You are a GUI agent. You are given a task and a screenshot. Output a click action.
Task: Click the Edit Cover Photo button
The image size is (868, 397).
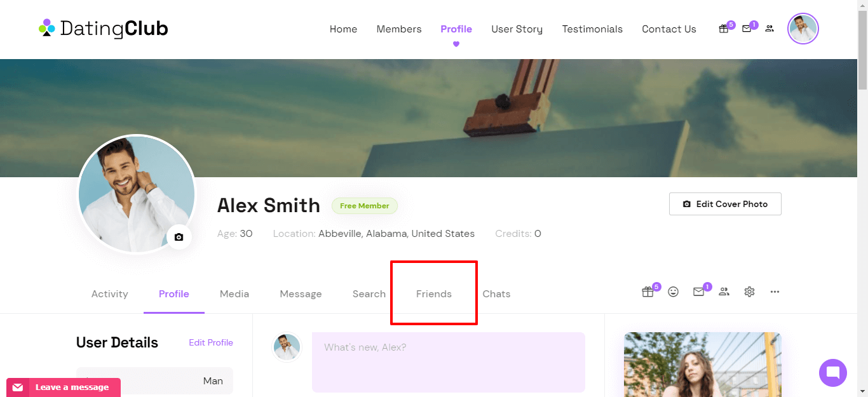725,204
